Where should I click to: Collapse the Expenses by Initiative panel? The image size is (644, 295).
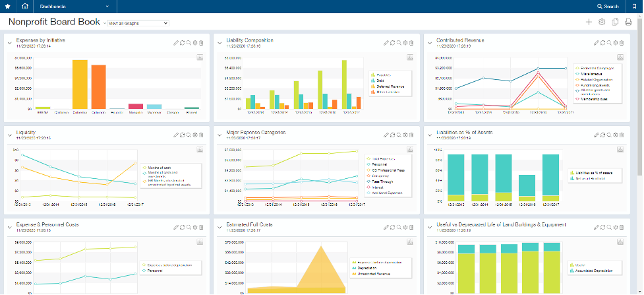pos(10,42)
